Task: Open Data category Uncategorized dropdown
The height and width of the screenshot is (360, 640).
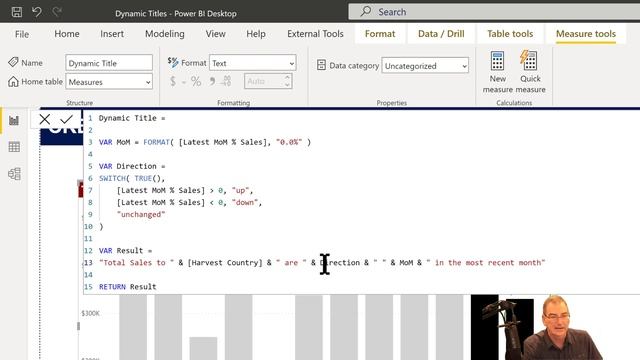Action: (x=425, y=65)
